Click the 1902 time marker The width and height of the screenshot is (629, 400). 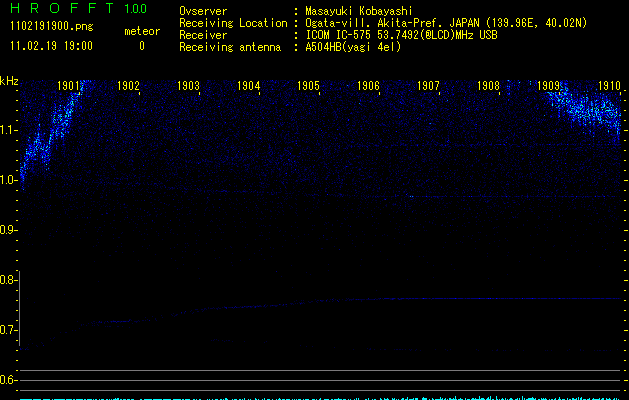coord(128,86)
